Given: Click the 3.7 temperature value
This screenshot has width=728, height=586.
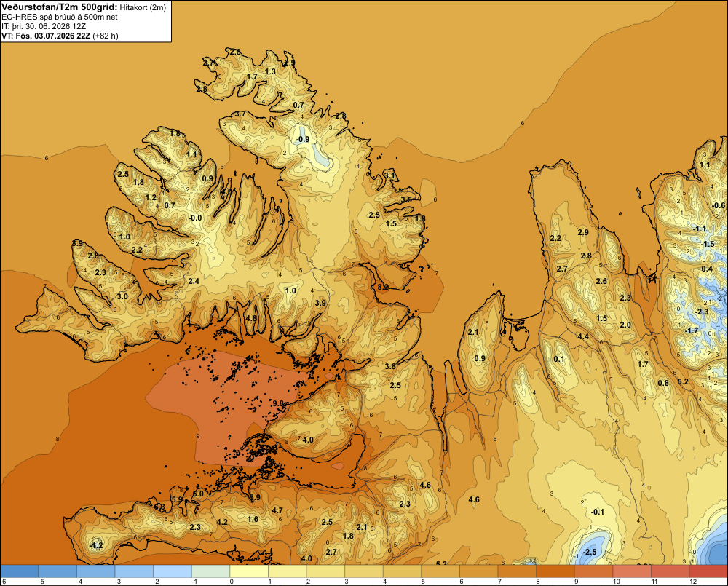Looking at the screenshot, I should point(240,114).
